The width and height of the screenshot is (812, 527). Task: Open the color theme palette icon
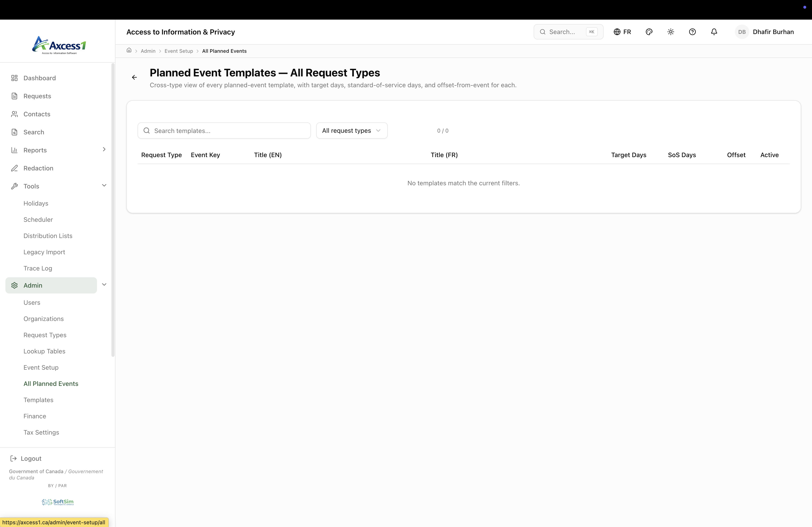coord(649,32)
